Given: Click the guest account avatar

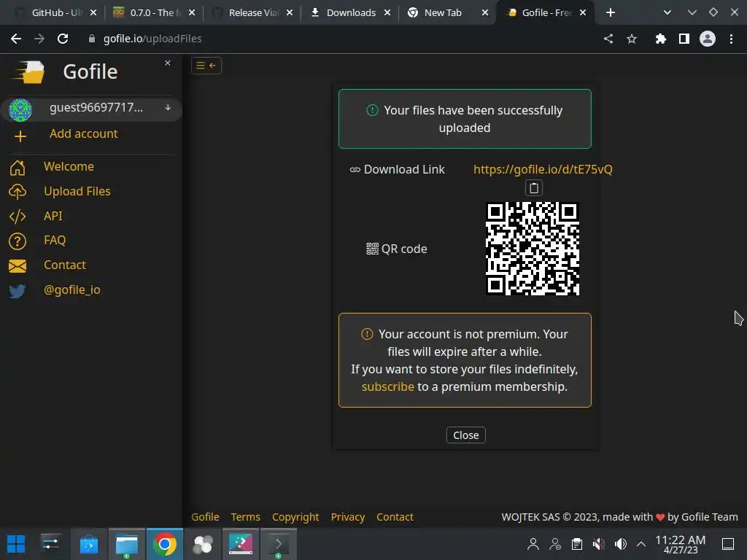Looking at the screenshot, I should tap(20, 110).
